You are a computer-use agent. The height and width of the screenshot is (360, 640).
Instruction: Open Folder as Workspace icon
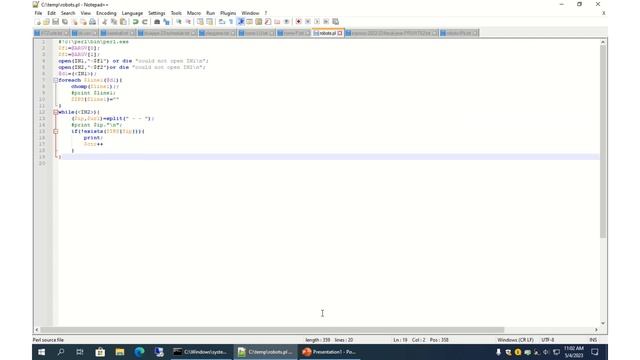pos(278,22)
